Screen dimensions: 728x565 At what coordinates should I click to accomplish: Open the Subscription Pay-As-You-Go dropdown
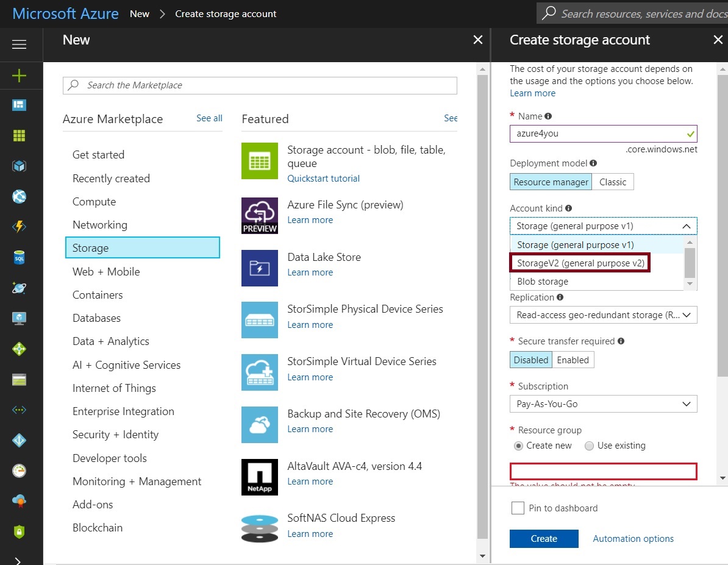pyautogui.click(x=603, y=404)
